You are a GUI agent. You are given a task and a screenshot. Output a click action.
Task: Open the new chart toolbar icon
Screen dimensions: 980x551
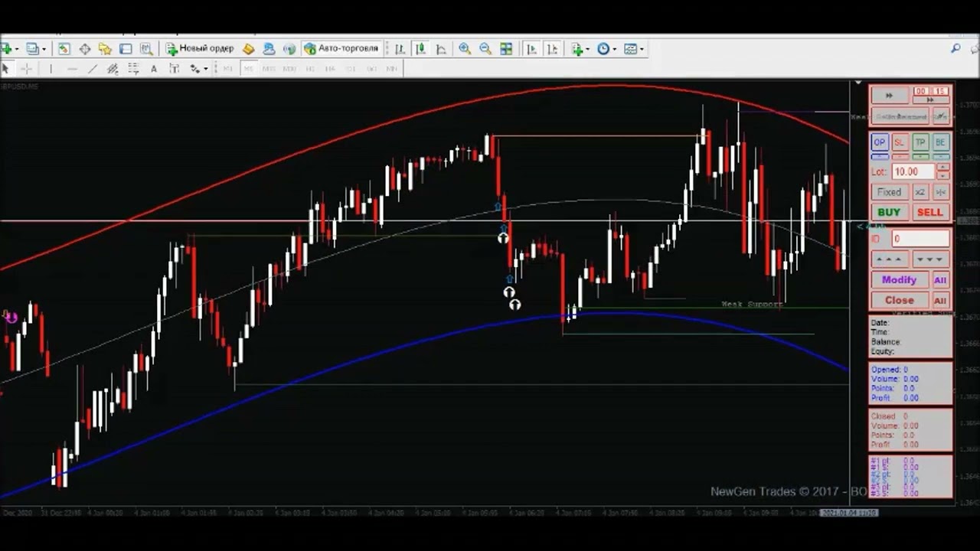tap(7, 49)
